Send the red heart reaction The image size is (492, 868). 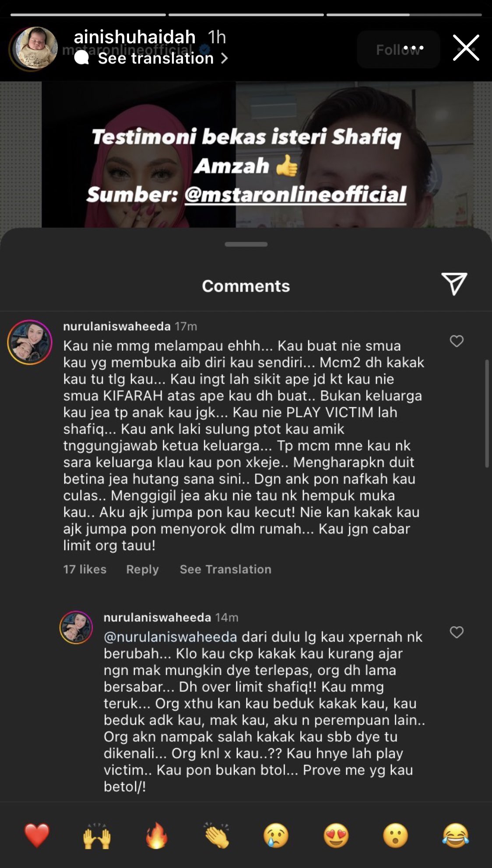(x=37, y=836)
